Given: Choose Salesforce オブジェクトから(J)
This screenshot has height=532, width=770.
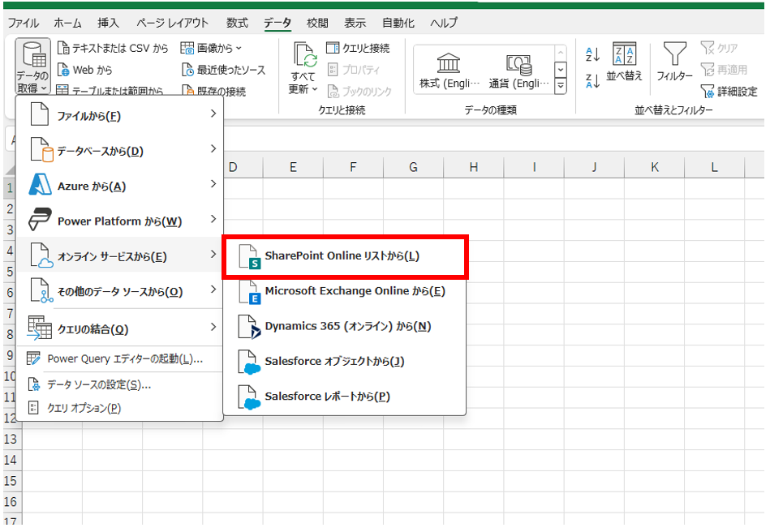Looking at the screenshot, I should point(345,362).
